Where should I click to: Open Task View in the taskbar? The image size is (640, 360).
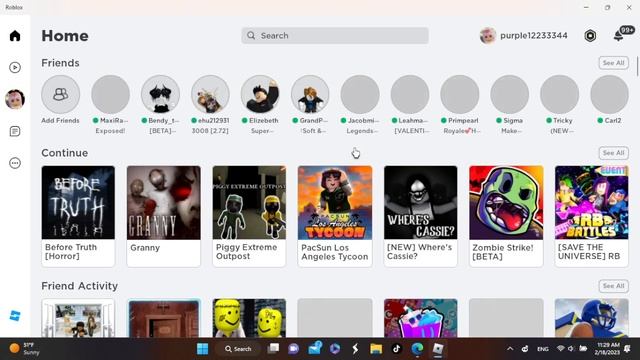(x=273, y=349)
